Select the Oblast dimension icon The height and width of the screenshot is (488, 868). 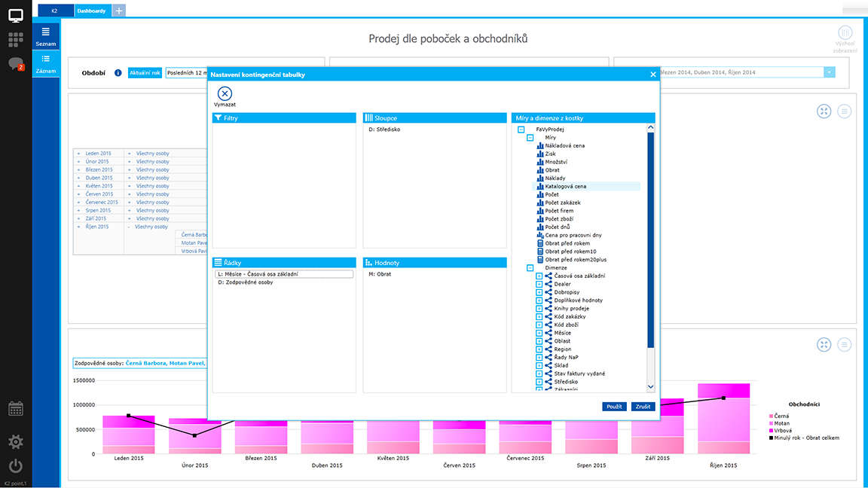coord(548,341)
